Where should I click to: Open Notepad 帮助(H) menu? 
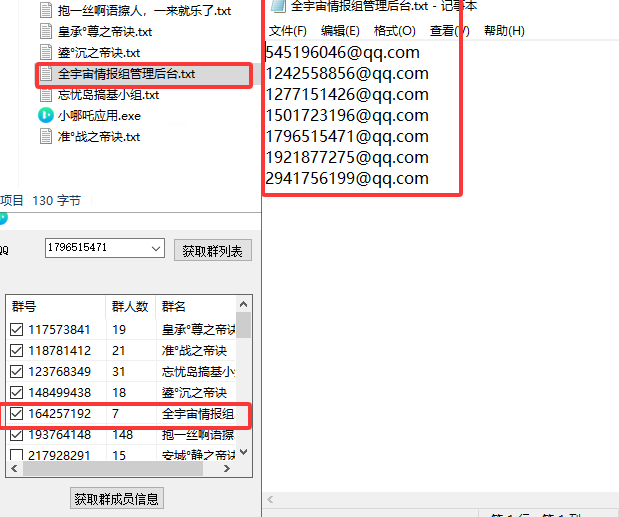click(504, 31)
